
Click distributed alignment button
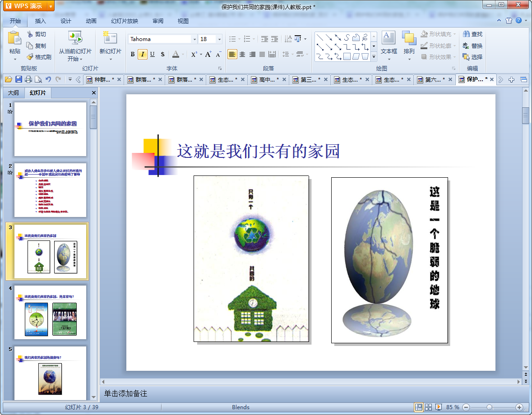coord(272,54)
